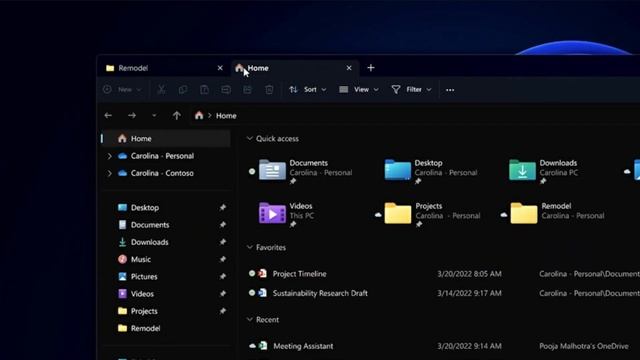This screenshot has height=360, width=640.
Task: Open the New dropdown menu
Action: tap(122, 89)
